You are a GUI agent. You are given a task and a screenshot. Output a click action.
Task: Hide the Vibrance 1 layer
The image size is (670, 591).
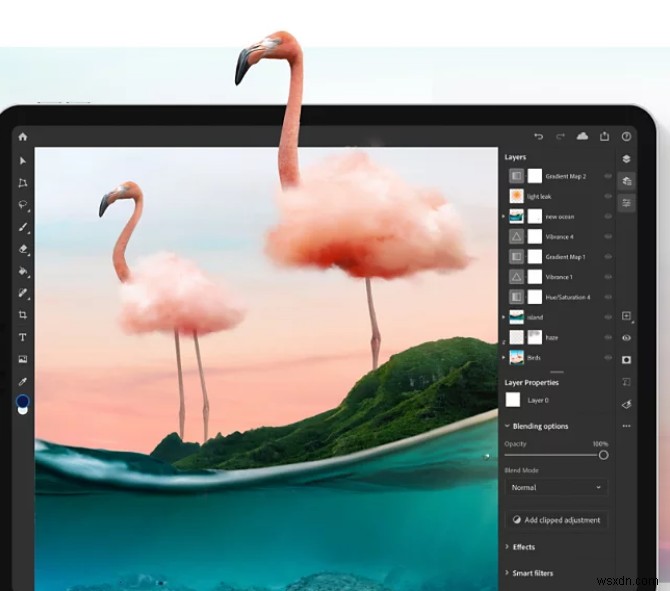coord(608,276)
